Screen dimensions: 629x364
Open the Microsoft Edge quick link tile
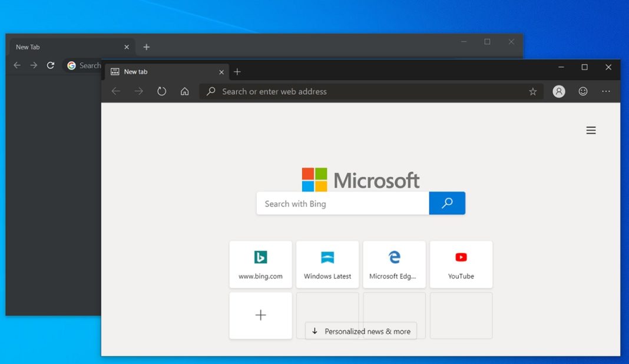(394, 264)
